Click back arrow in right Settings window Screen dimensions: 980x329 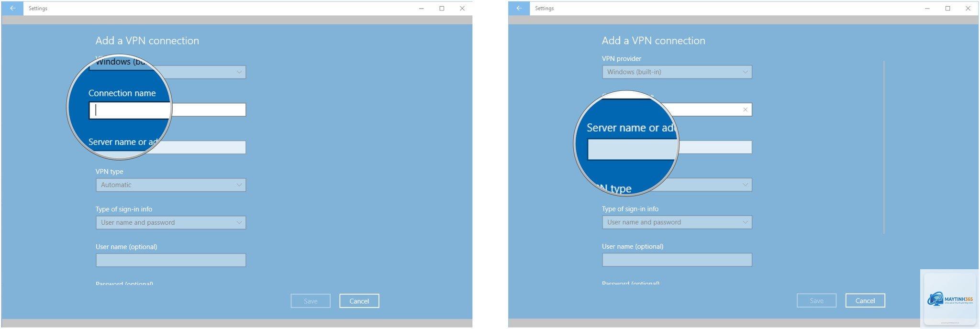(519, 8)
